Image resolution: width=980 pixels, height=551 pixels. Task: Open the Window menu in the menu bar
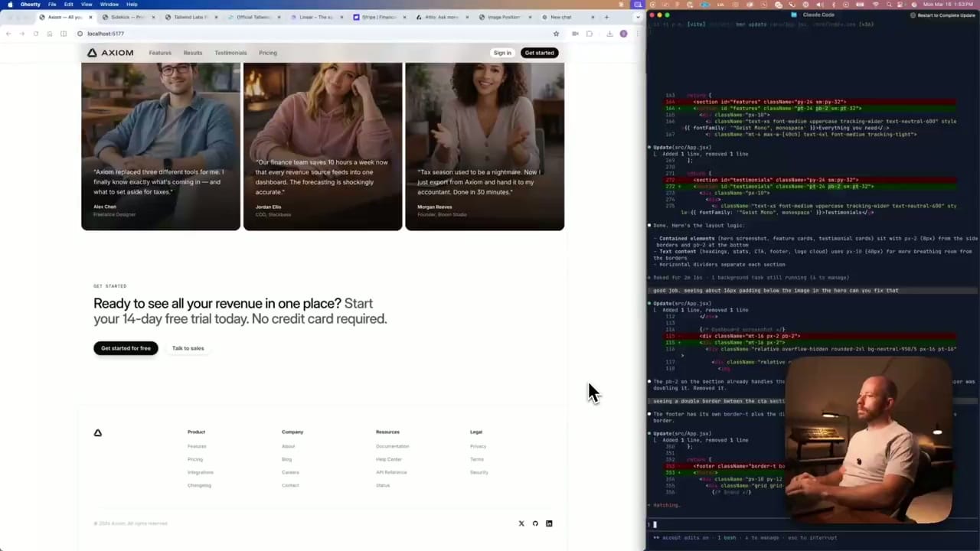pos(109,5)
